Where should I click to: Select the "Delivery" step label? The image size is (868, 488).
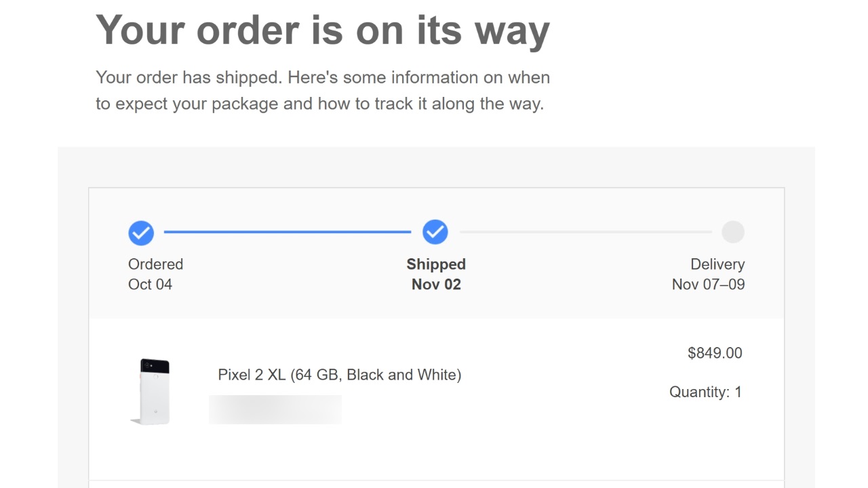coord(717,264)
